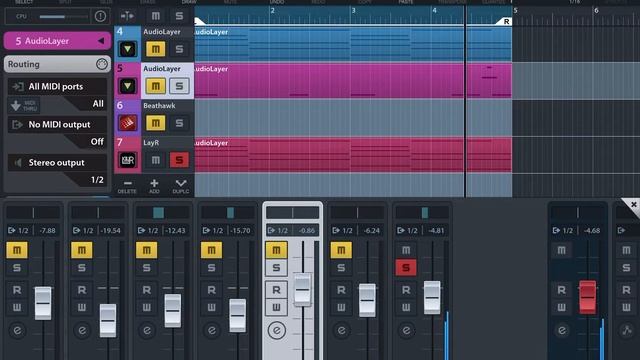Click the output icon beside No MIDI output

[x=18, y=124]
